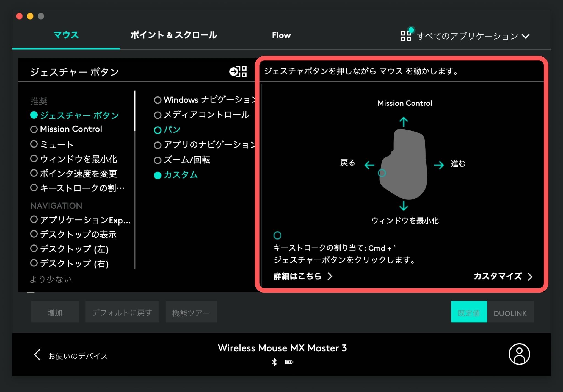Select the Mission Control radio option

tap(34, 129)
